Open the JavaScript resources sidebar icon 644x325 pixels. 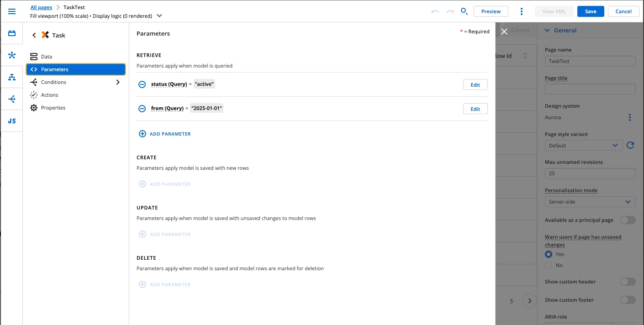pos(12,121)
